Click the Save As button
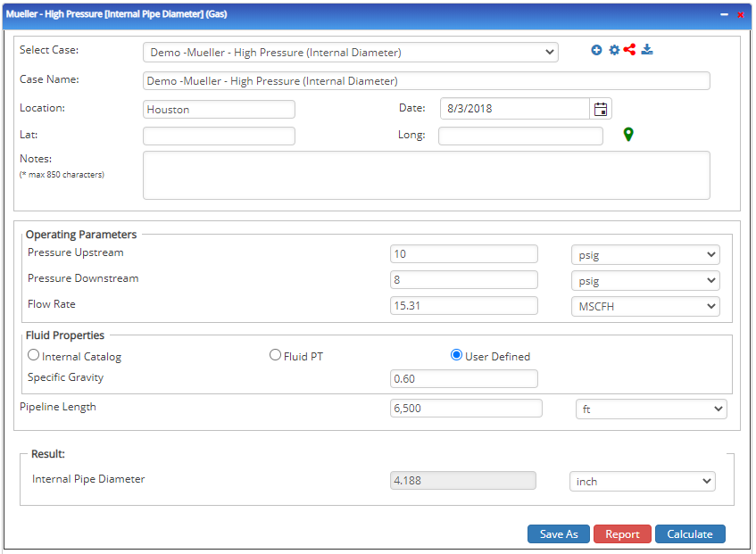Viewport: 756px width, 554px height. click(x=558, y=533)
